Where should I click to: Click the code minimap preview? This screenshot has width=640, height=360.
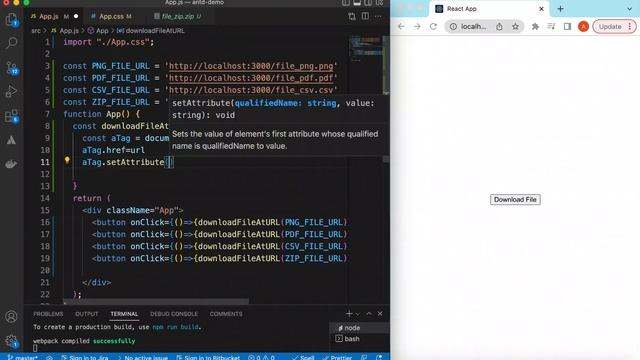pyautogui.click(x=366, y=49)
